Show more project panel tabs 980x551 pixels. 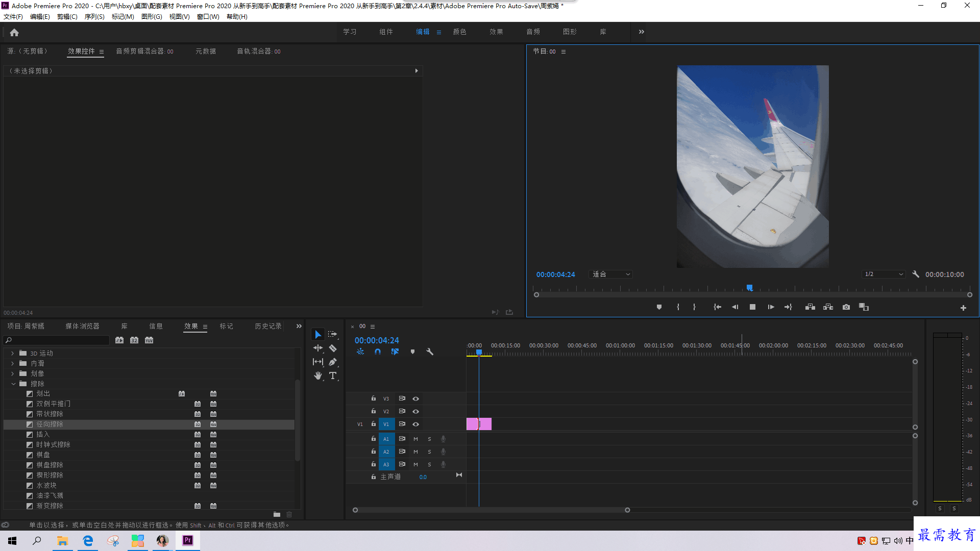pos(299,326)
